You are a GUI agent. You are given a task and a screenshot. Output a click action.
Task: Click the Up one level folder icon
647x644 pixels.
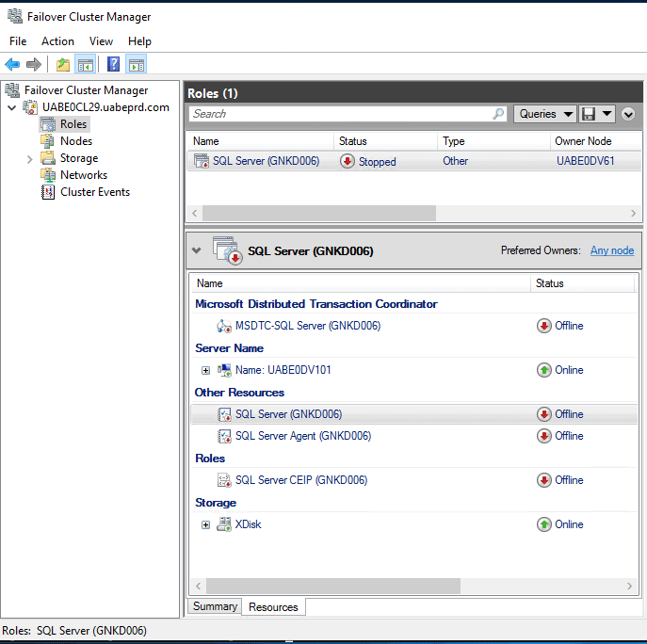pos(63,64)
